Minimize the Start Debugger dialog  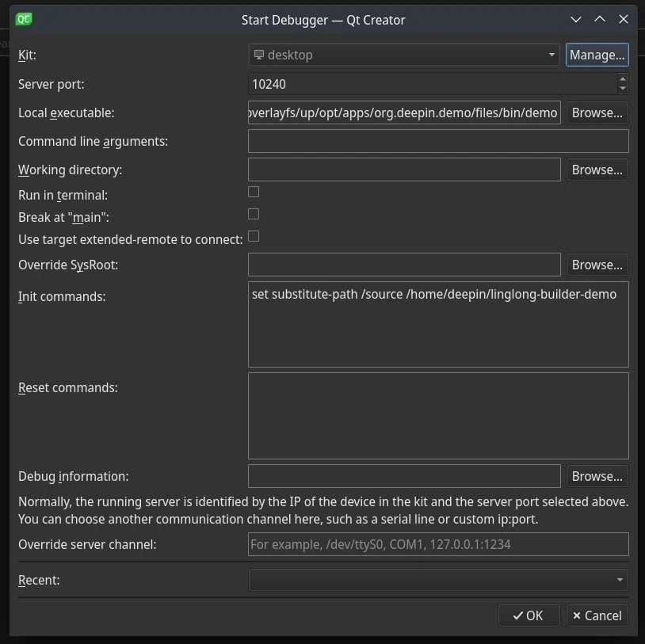pyautogui.click(x=576, y=19)
